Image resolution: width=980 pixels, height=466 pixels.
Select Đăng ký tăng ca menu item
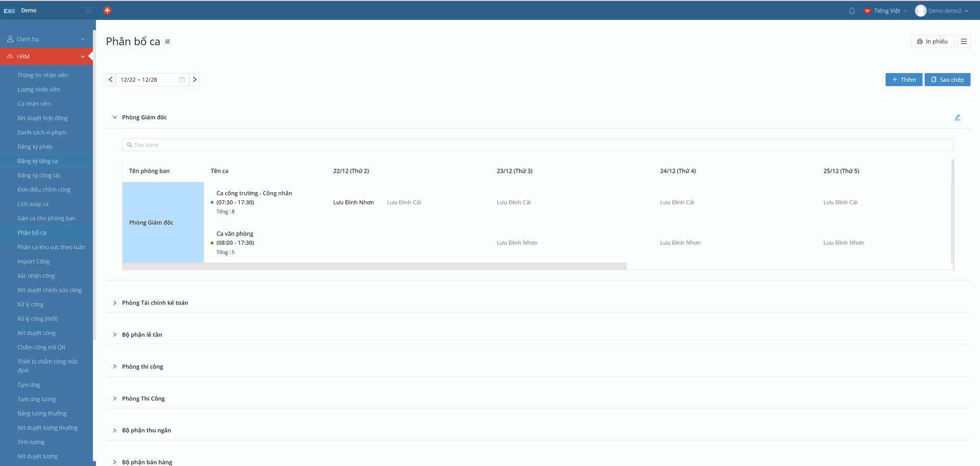37,161
